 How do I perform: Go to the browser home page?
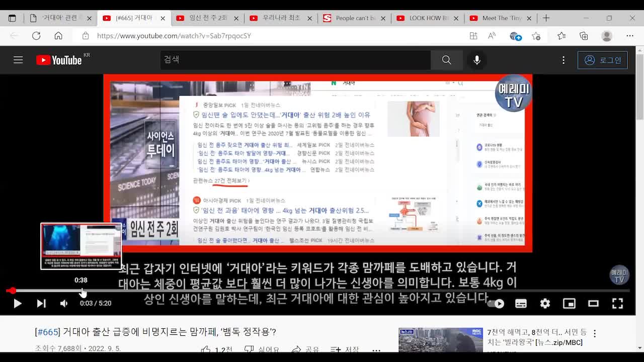58,36
